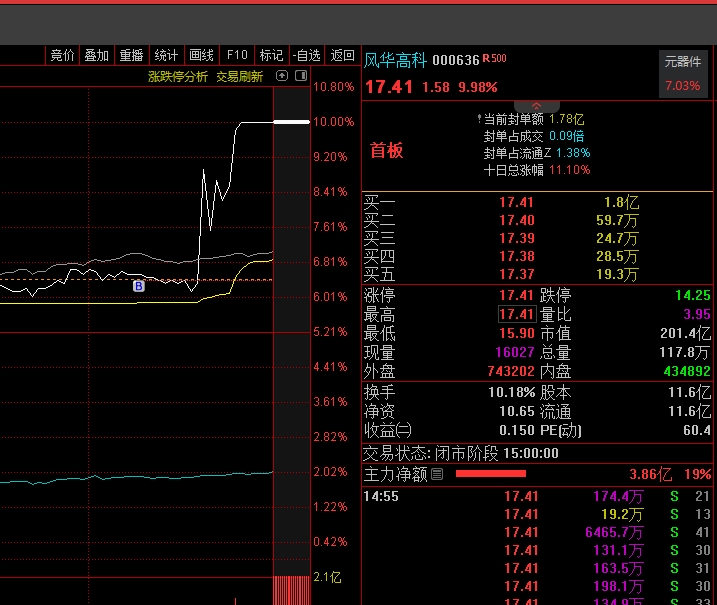Viewport: 717px width, 605px height.
Task: Click 净资 value 10.65
Action: click(517, 412)
